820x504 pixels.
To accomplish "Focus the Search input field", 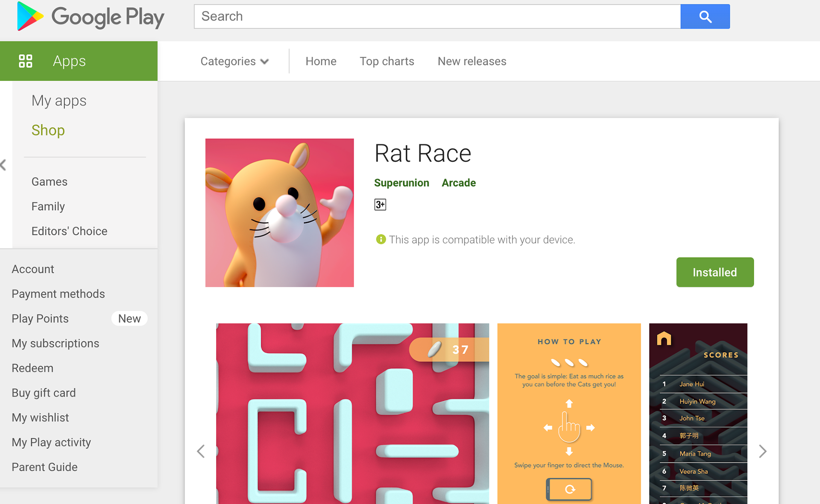I will [x=437, y=17].
